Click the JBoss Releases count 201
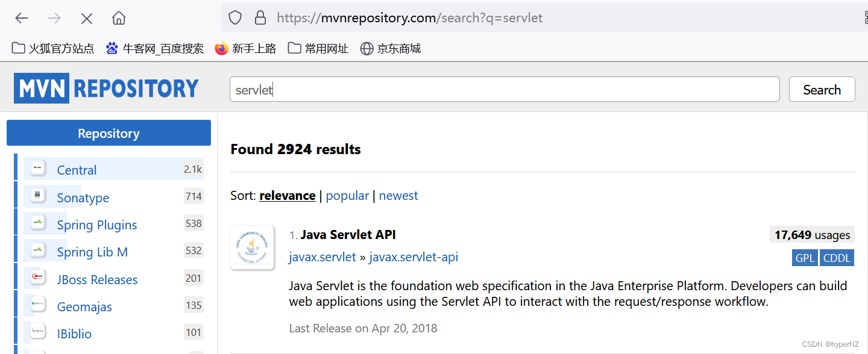The height and width of the screenshot is (354, 868). point(193,278)
